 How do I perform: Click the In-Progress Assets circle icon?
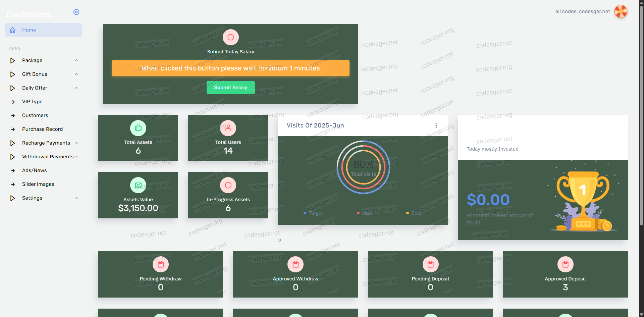tap(228, 185)
